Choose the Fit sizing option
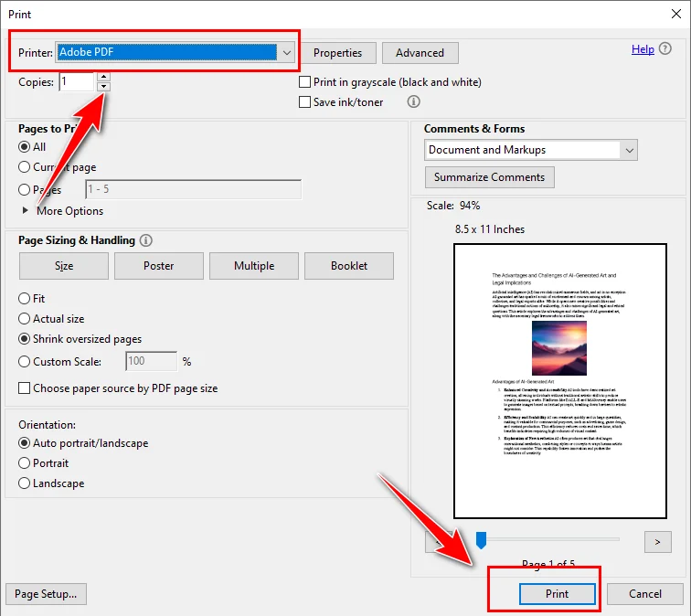Screen dimensions: 691x616 [25, 298]
